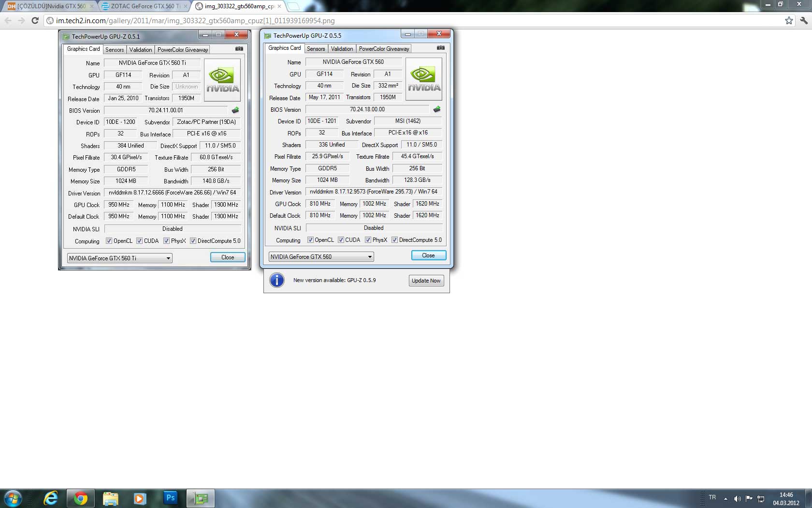Switch to Sensors tab in GPU-Z 0.5.5

[x=316, y=49]
